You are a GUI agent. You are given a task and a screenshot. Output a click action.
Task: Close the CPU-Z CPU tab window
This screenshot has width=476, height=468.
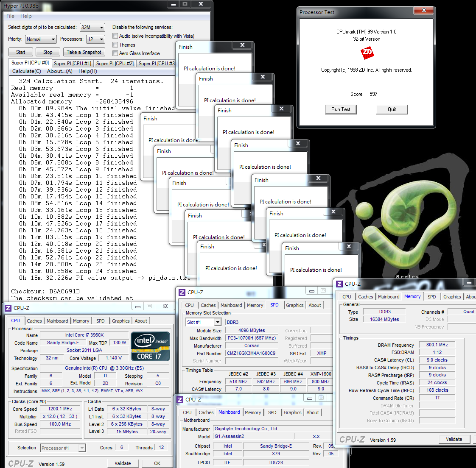(165, 306)
